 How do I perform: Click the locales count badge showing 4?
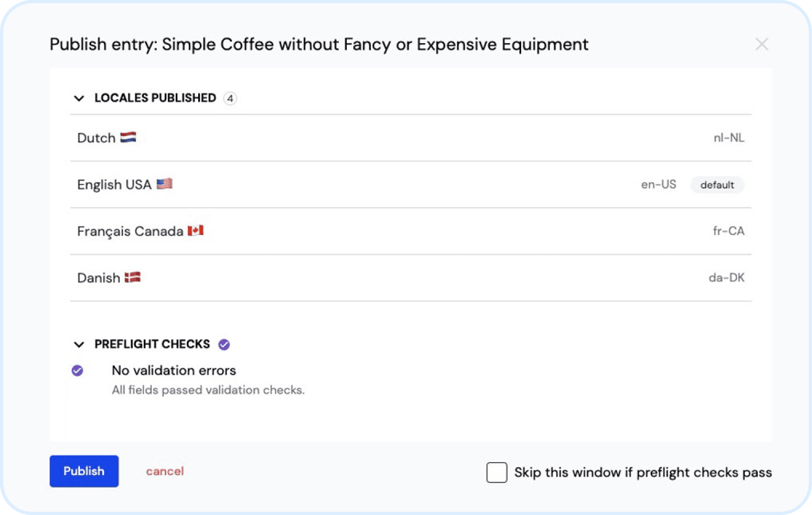point(230,98)
